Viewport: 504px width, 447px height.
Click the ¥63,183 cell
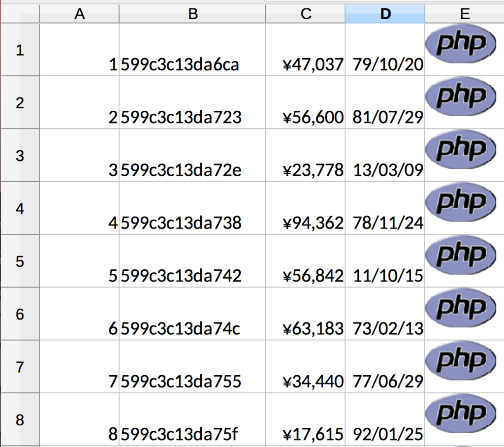click(305, 314)
